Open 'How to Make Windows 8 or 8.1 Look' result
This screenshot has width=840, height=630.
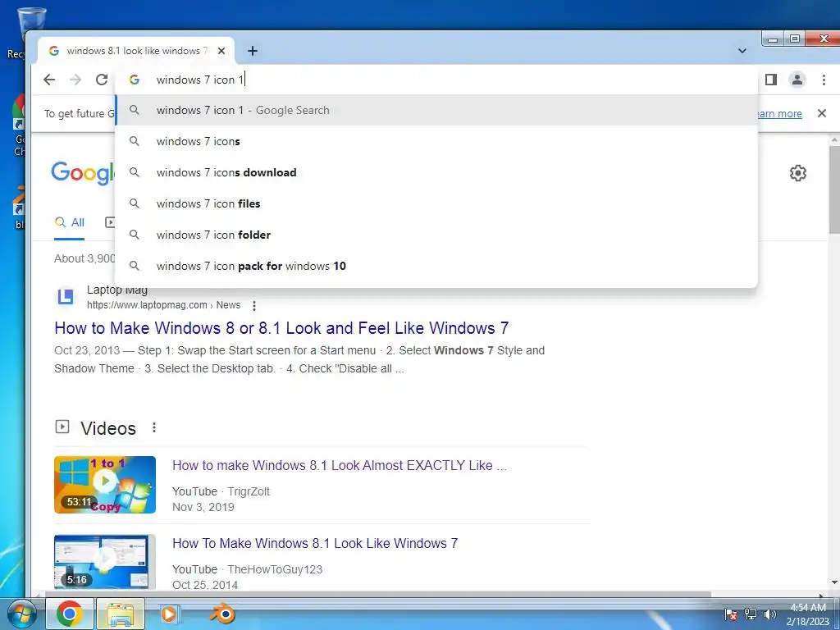pyautogui.click(x=282, y=328)
